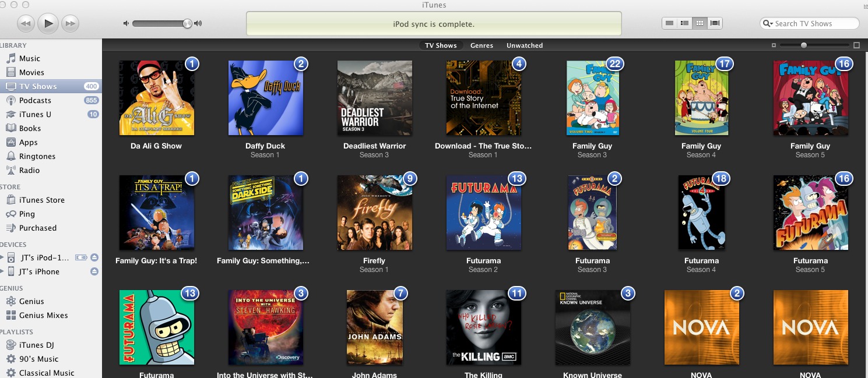Select Firefly Season 1 artwork

pos(374,213)
